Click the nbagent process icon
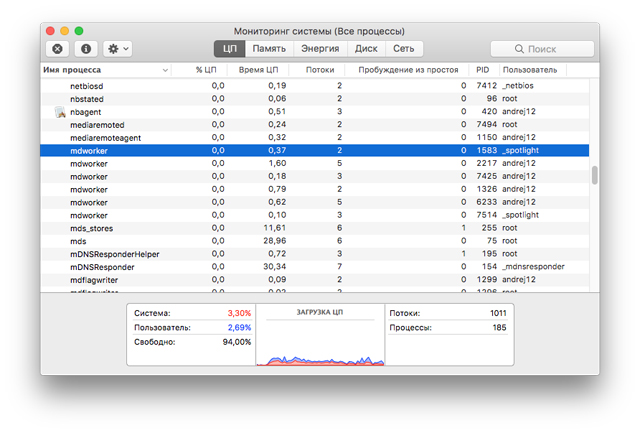Image resolution: width=640 pixels, height=433 pixels. [59, 113]
